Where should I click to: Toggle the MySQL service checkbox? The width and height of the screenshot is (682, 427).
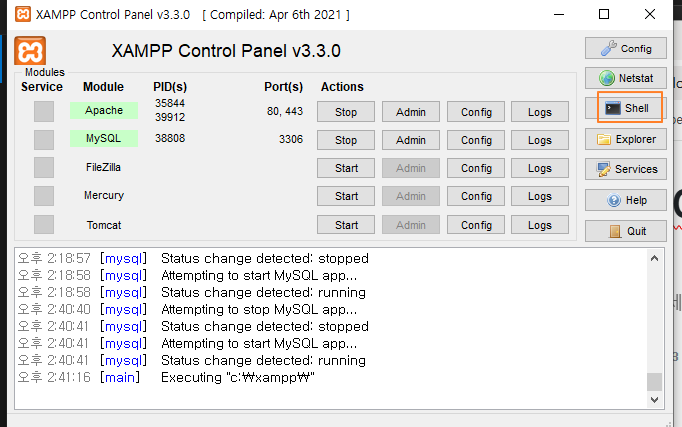pyautogui.click(x=44, y=140)
